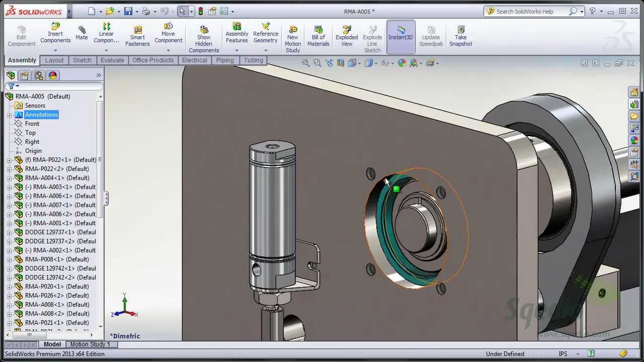Select the Top plane in tree

tap(30, 133)
